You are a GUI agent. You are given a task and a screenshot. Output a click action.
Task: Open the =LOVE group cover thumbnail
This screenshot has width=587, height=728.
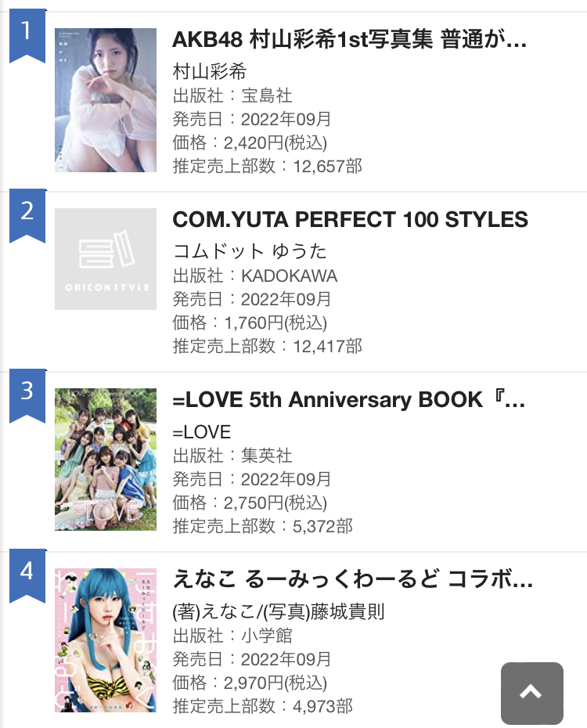pyautogui.click(x=106, y=460)
